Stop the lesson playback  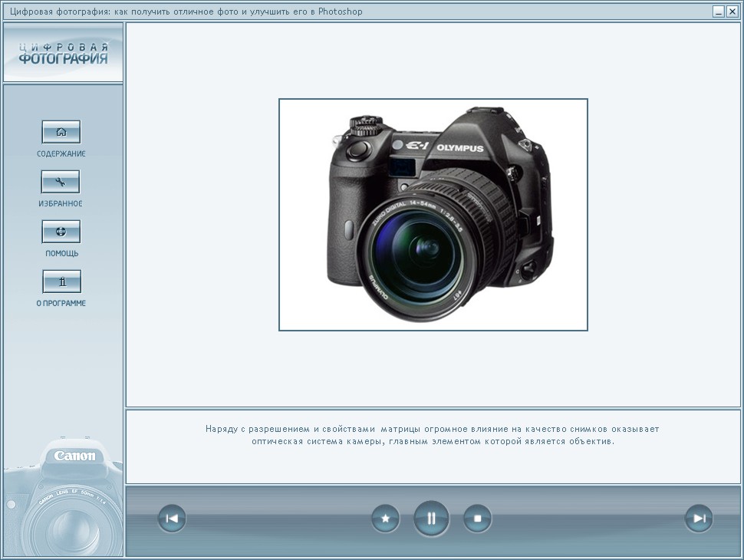[x=477, y=519]
